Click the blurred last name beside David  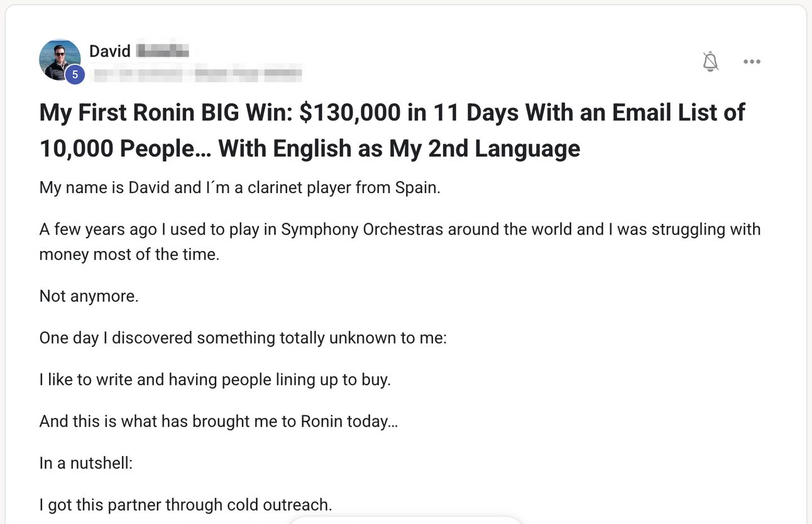[x=163, y=51]
